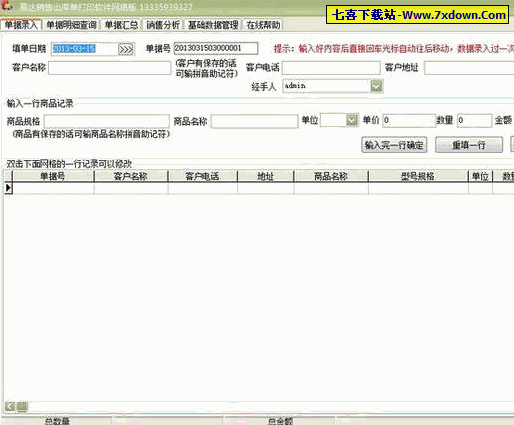This screenshot has width=514, height=425.
Task: Click the 客户地址 input field
Action: tap(469, 68)
